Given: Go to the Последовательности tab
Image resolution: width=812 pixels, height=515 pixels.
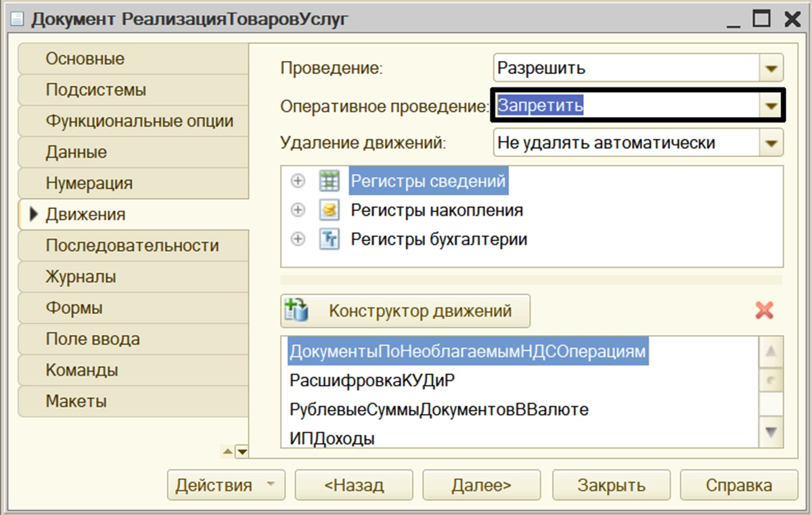Looking at the screenshot, I should (132, 246).
